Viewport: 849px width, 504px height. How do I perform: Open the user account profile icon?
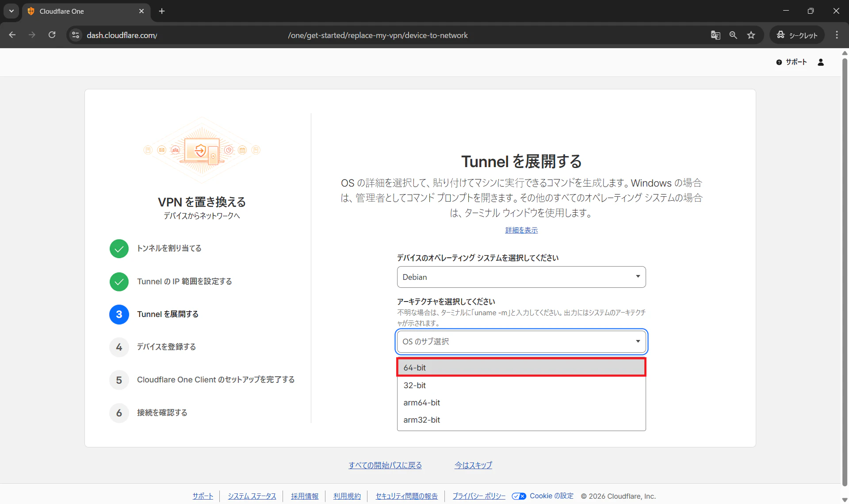[x=821, y=62]
